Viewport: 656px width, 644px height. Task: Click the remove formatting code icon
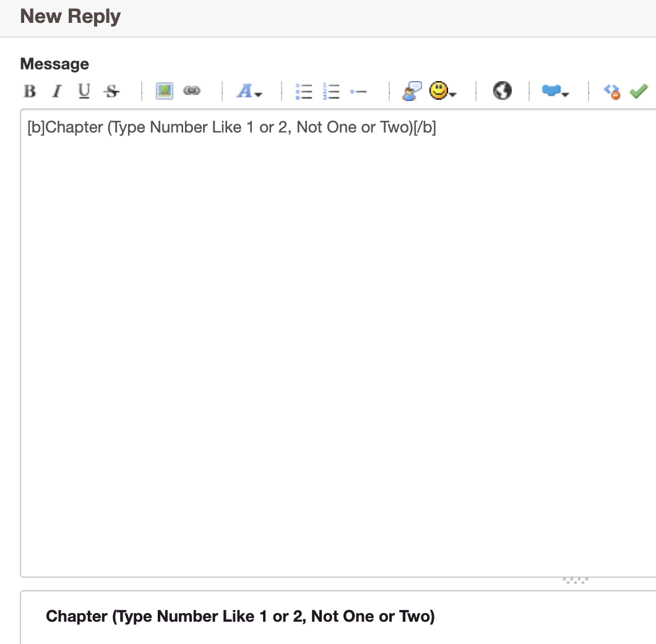coord(611,92)
